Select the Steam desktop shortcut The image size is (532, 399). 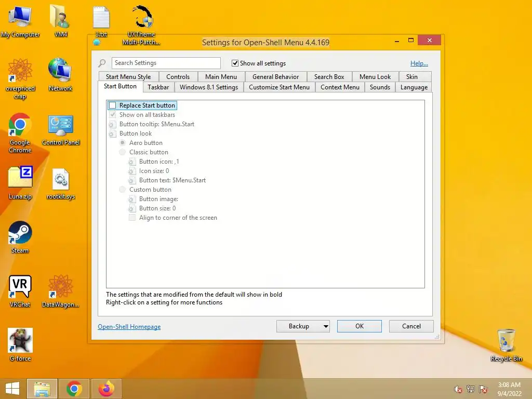click(x=20, y=237)
